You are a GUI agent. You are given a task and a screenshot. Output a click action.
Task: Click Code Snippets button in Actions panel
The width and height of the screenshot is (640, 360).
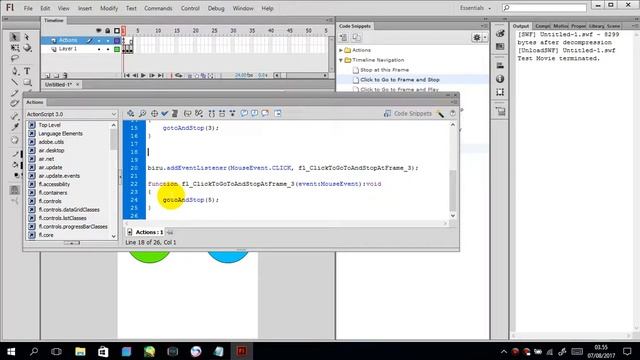407,113
